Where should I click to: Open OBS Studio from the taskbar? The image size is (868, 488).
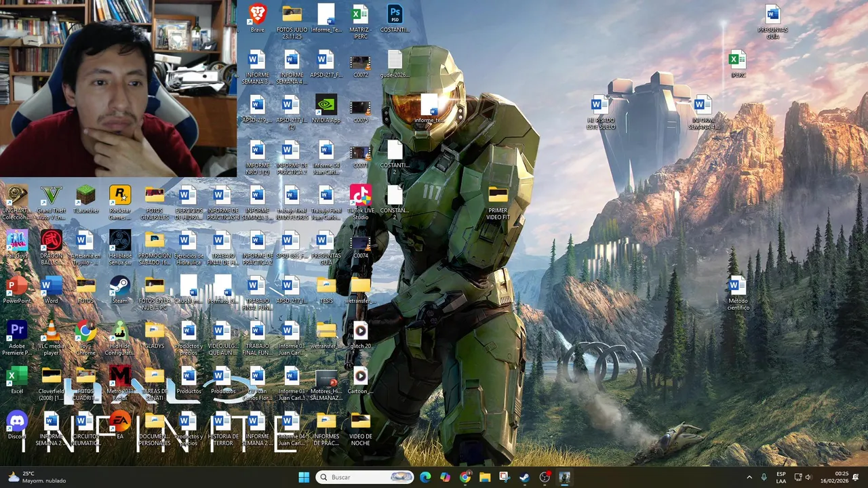click(x=545, y=477)
